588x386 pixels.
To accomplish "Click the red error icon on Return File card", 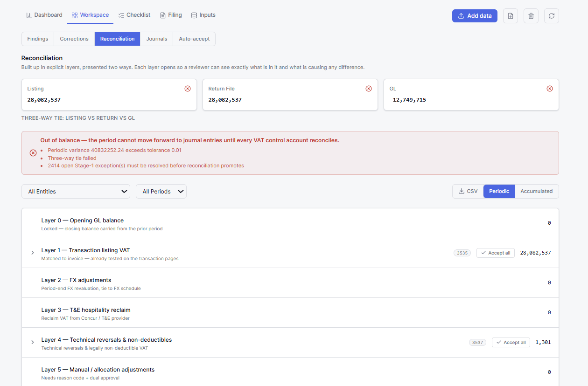I will [x=369, y=89].
